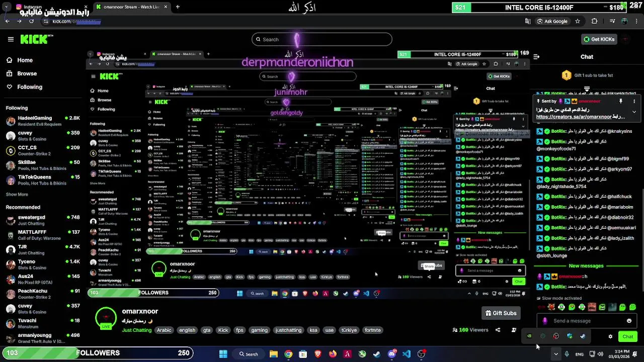Viewport: 644px width, 362px height.
Task: Select the gta tag
Action: point(206,330)
